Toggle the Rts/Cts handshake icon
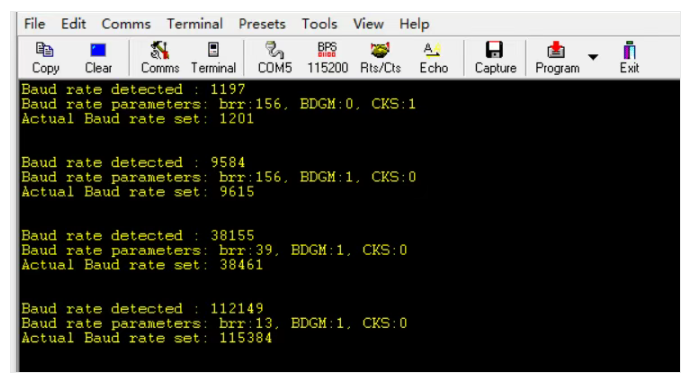This screenshot has width=692, height=386. point(380,58)
